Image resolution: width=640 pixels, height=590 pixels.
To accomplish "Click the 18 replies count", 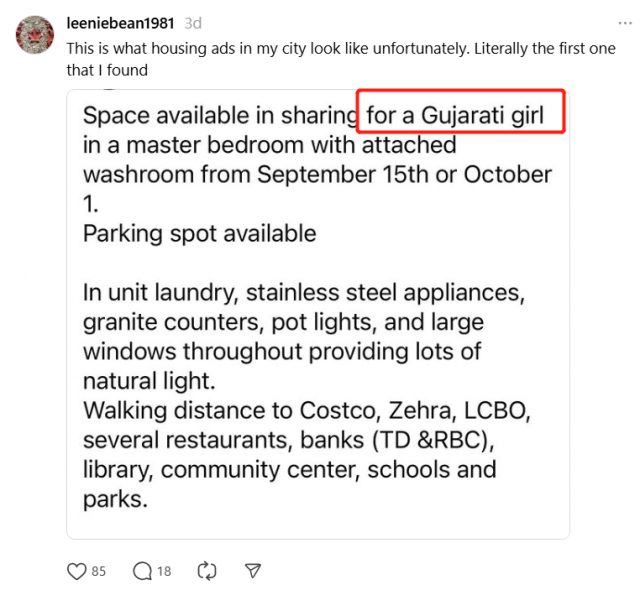I will pyautogui.click(x=163, y=571).
